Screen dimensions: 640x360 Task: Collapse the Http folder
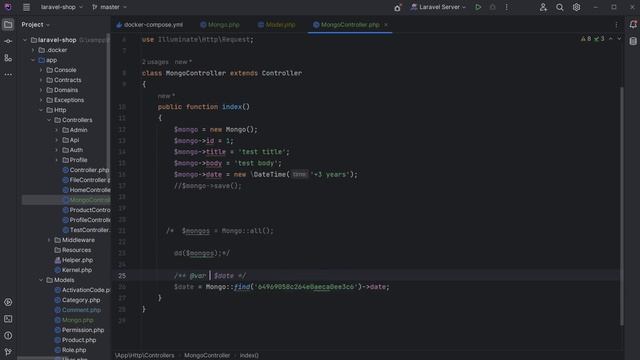[41, 110]
